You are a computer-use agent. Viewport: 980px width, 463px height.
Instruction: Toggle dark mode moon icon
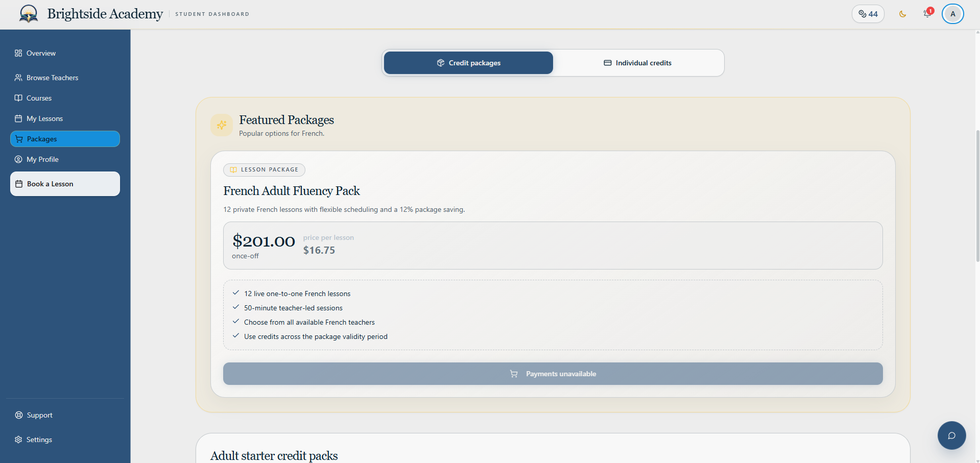pyautogui.click(x=902, y=14)
